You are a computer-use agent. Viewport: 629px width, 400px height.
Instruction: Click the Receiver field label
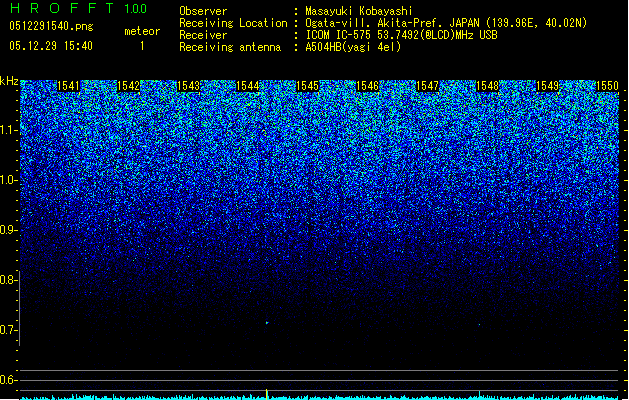click(x=203, y=35)
